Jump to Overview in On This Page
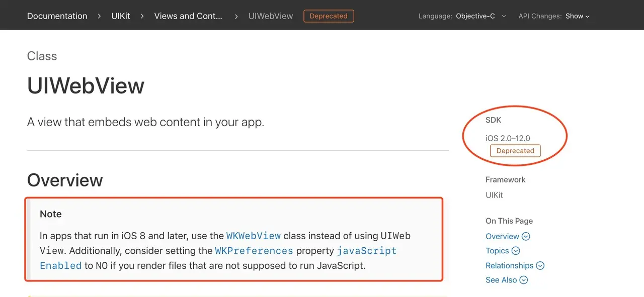The height and width of the screenshot is (297, 644). pyautogui.click(x=502, y=236)
